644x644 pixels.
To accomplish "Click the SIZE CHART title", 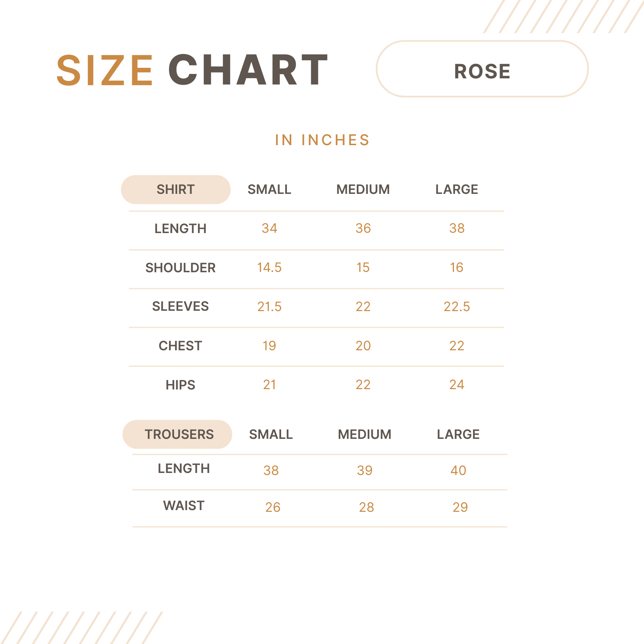I will click(x=192, y=70).
